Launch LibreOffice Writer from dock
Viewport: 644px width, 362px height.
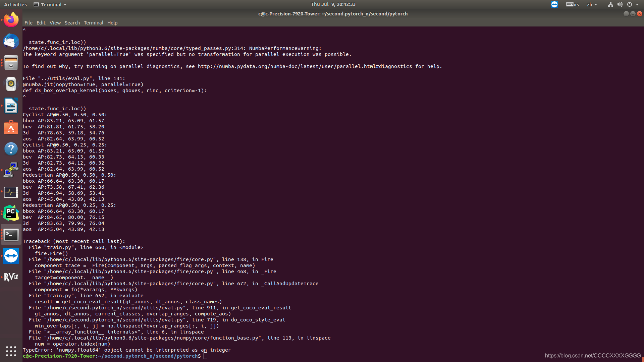[11, 106]
